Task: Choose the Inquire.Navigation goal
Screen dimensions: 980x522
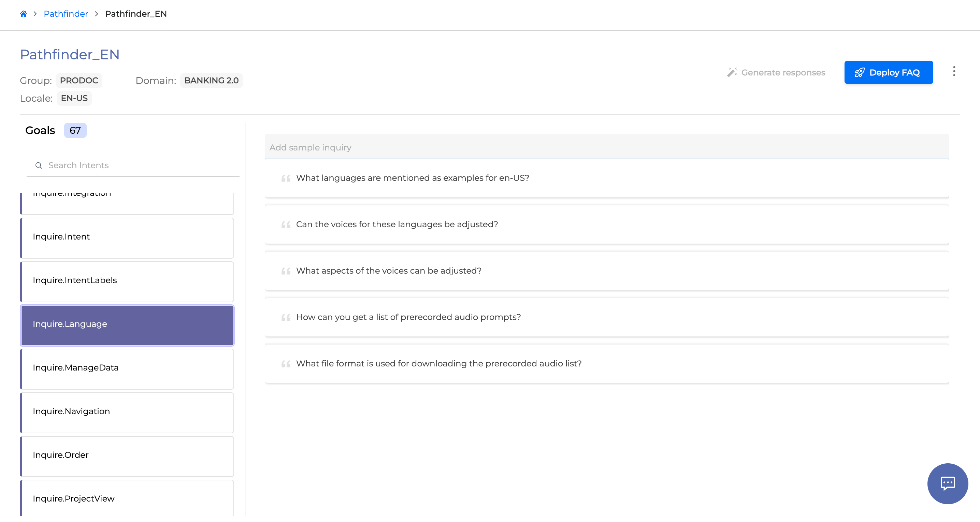Action: coord(127,411)
